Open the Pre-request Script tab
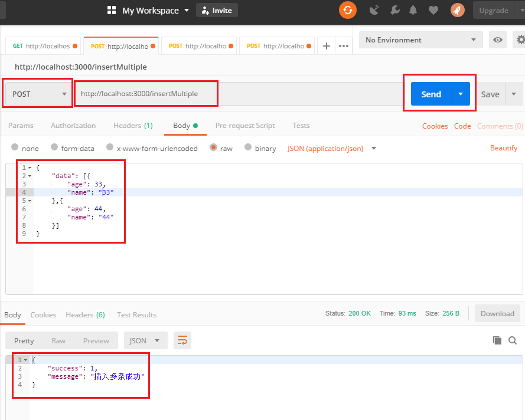 [x=245, y=126]
